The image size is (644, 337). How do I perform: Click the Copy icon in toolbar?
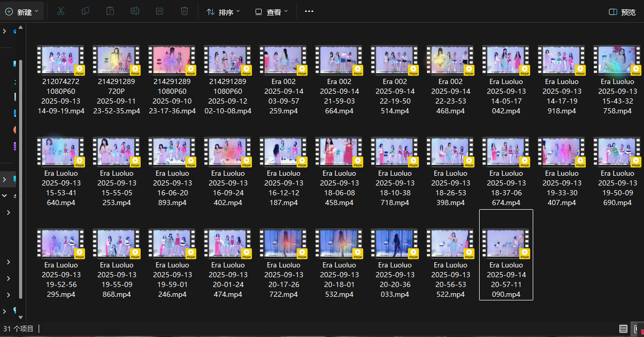pyautogui.click(x=86, y=11)
